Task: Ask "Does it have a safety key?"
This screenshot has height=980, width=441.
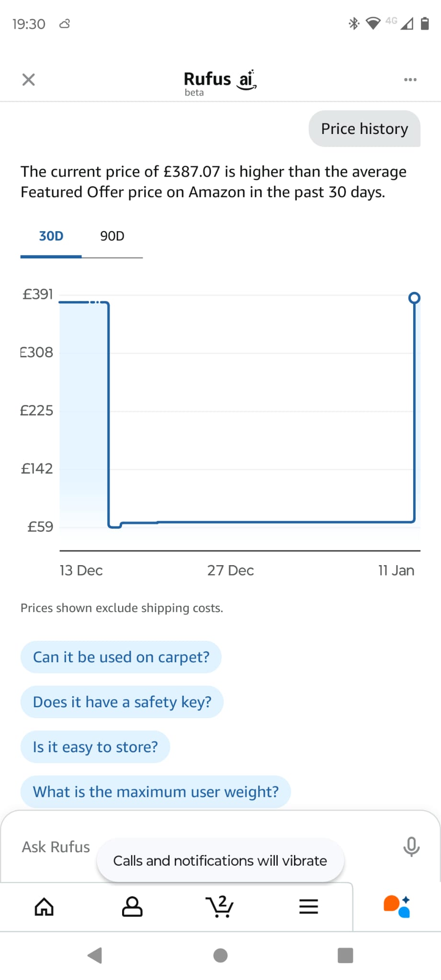Action: [122, 702]
